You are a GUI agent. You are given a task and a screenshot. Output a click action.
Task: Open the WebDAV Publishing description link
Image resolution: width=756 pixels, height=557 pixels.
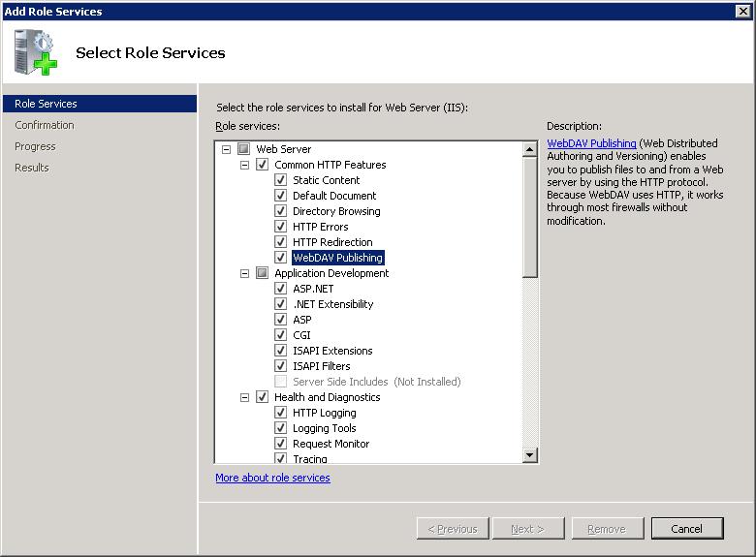(x=591, y=143)
